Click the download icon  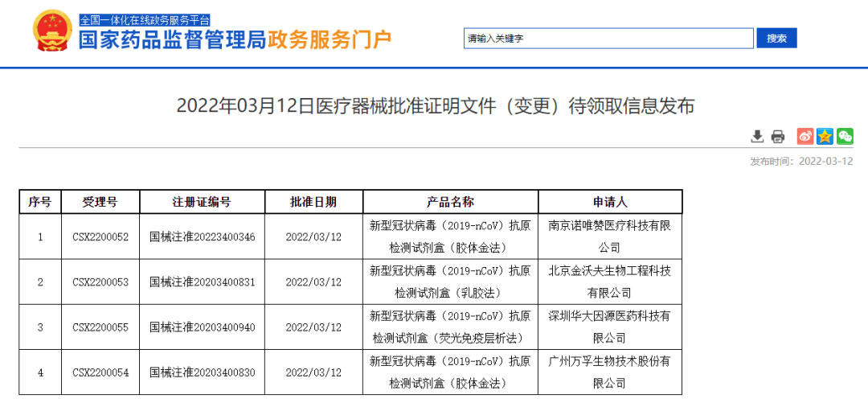(757, 136)
